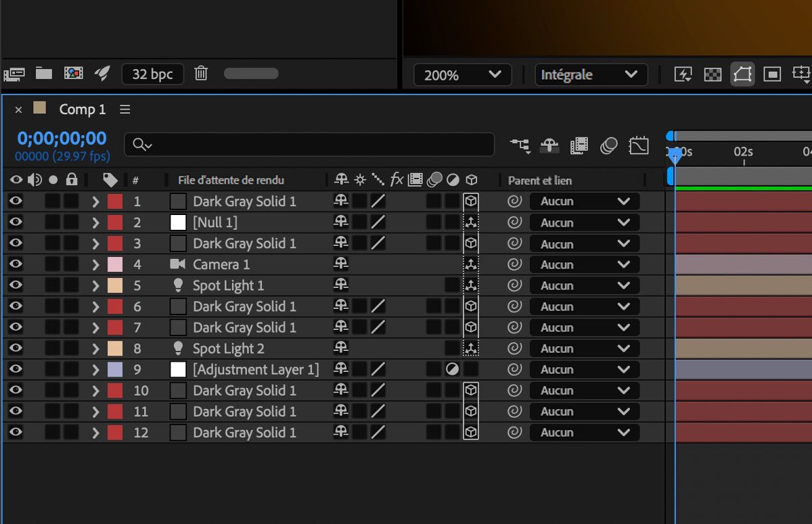Toggle visibility of Camera 1 layer
Viewport: 812px width, 524px height.
click(16, 264)
